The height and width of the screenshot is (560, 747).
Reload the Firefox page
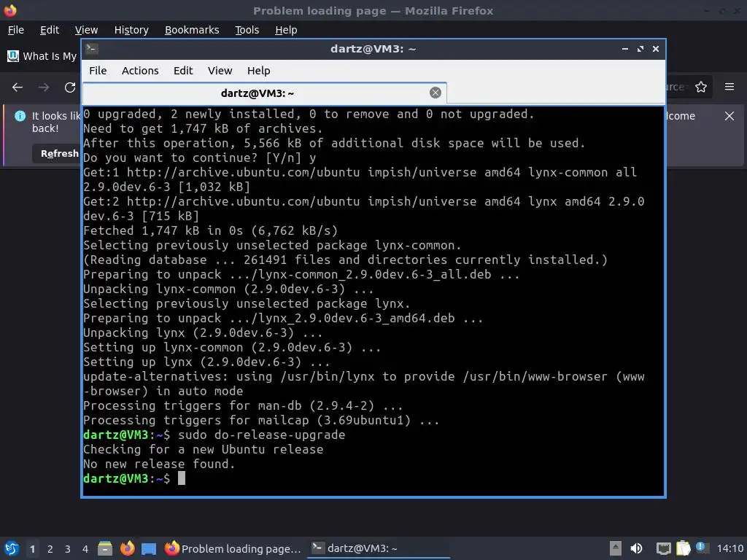click(70, 87)
